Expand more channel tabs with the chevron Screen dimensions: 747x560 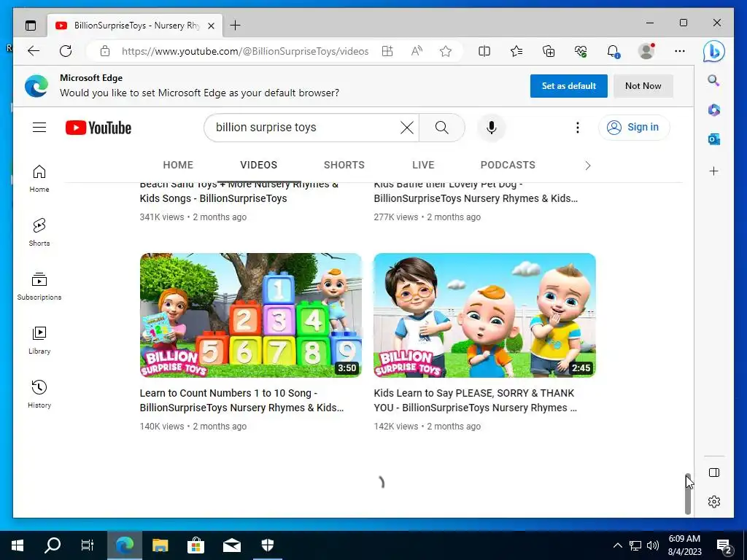(587, 166)
